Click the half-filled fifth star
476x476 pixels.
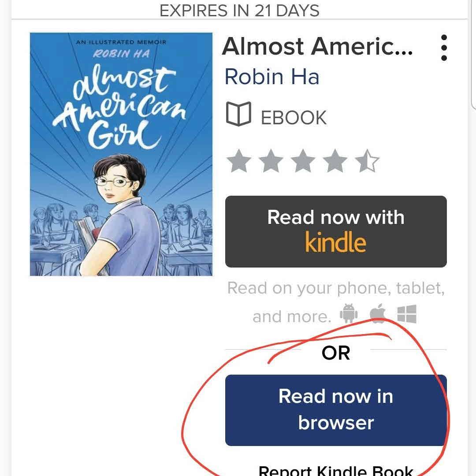coord(367,161)
